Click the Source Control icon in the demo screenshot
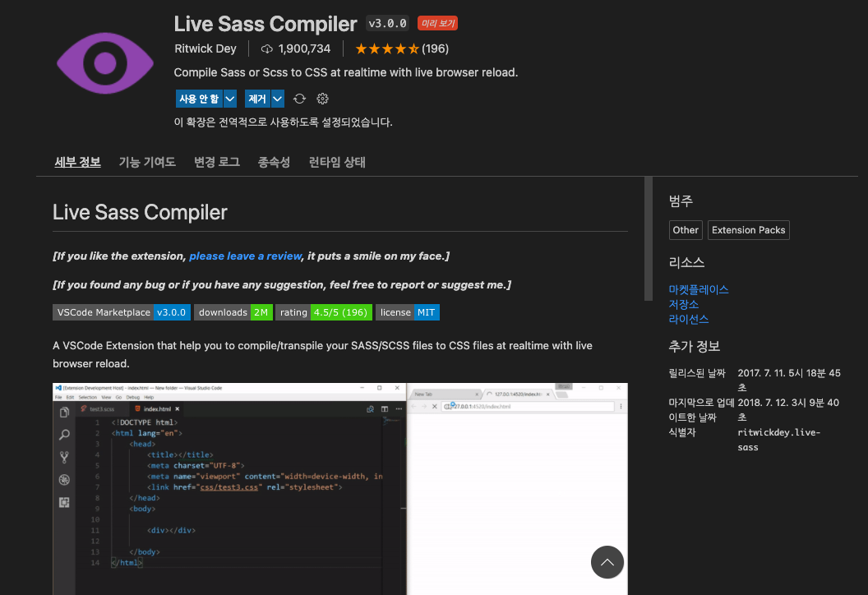 point(64,457)
